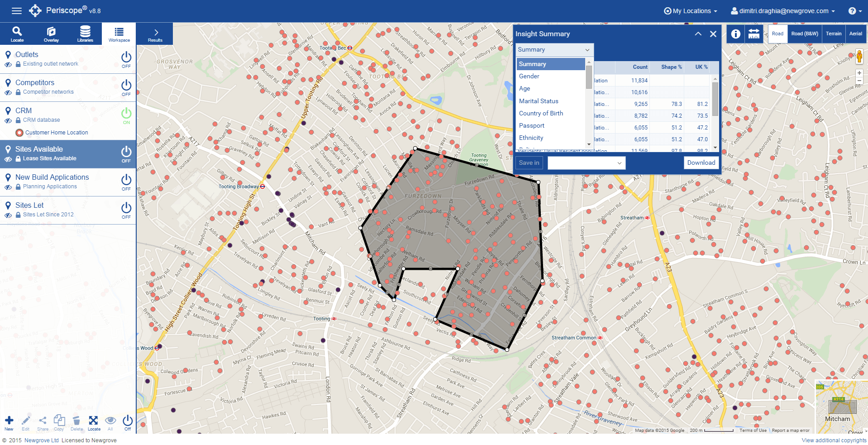
Task: Select the distance measure ruler tool
Action: (754, 34)
